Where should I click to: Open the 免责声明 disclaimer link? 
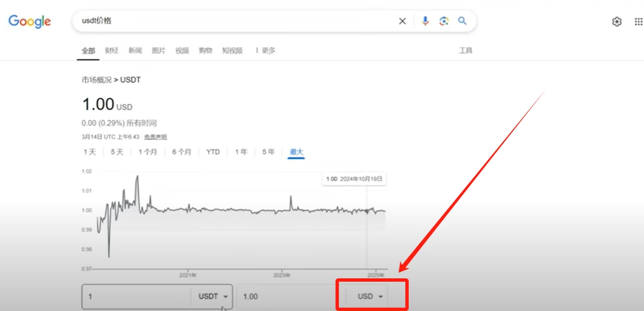point(155,136)
